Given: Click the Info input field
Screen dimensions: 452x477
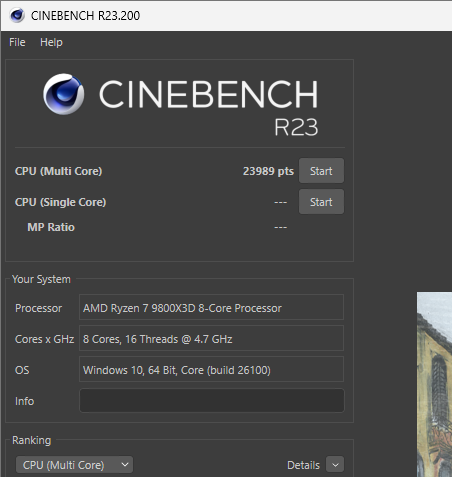Looking at the screenshot, I should click(212, 400).
